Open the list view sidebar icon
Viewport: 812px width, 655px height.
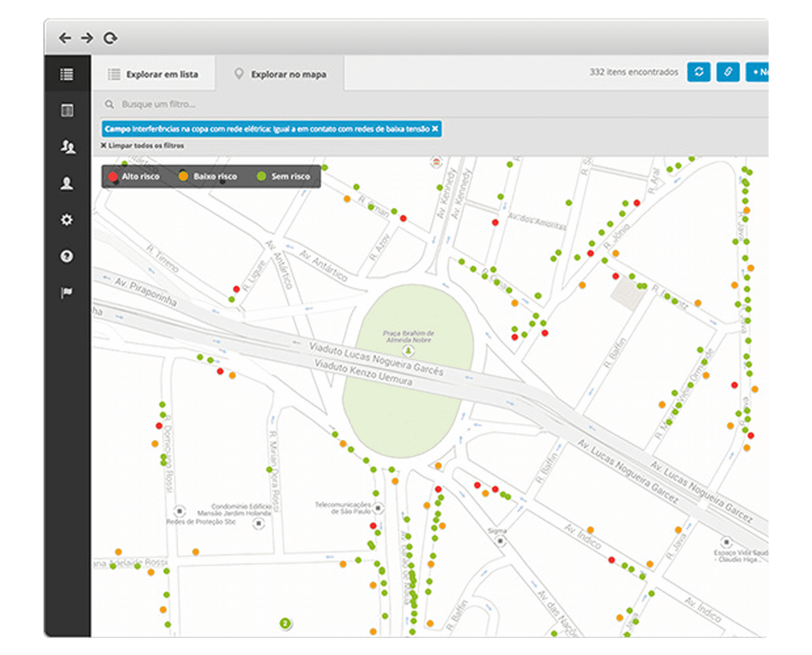pos(67,74)
